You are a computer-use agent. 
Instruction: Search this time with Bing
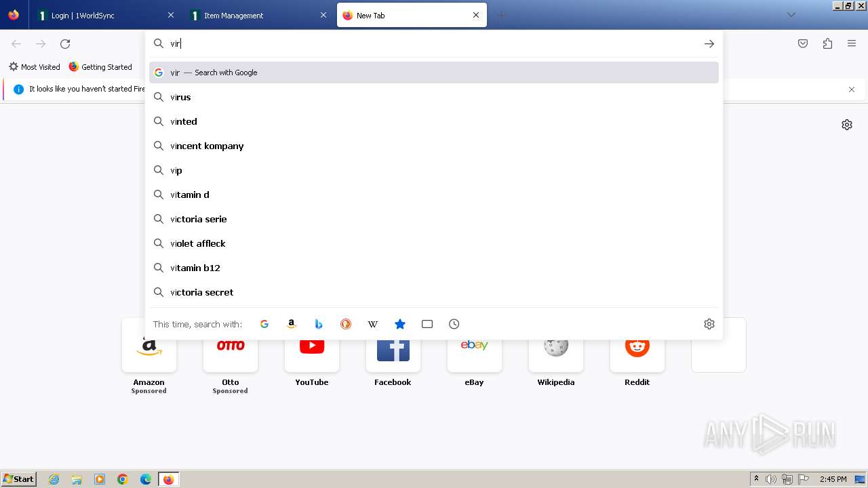click(319, 324)
